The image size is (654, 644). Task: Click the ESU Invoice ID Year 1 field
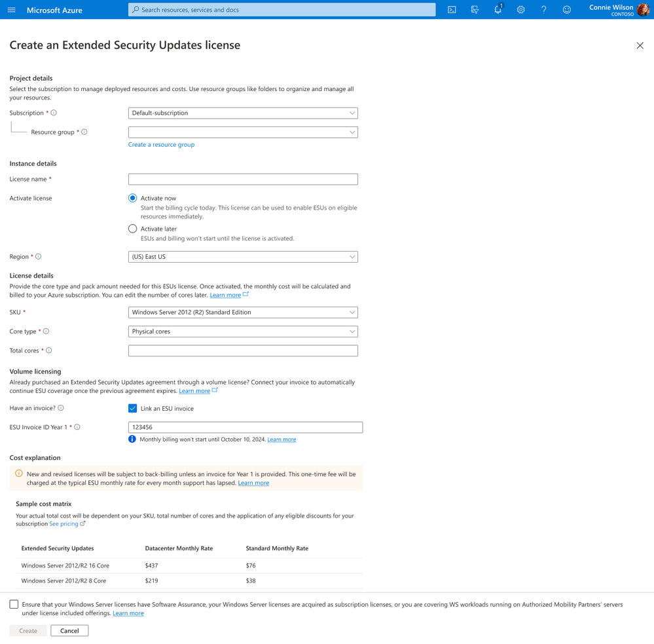pyautogui.click(x=245, y=427)
